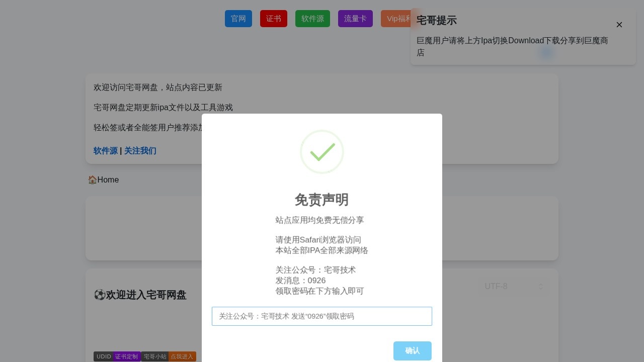644x362 pixels.
Task: Click the green checkmark icon in the disclaimer dialog
Action: (322, 152)
